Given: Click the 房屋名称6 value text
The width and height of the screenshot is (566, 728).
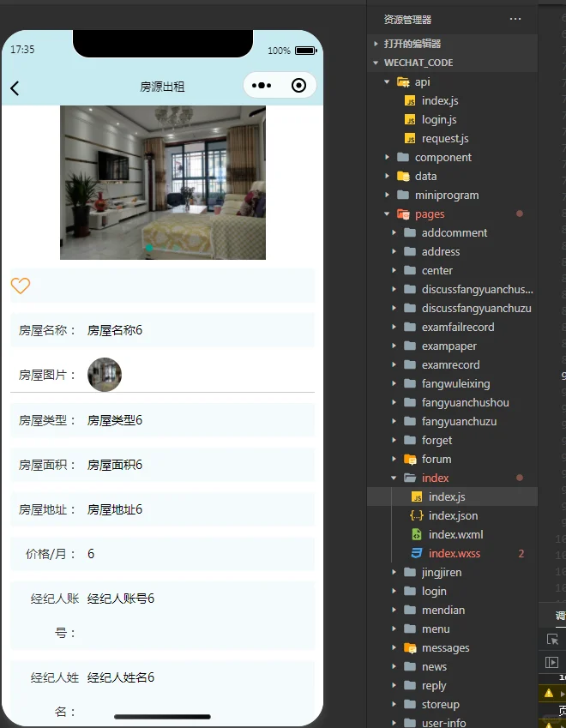Looking at the screenshot, I should click(x=115, y=331).
